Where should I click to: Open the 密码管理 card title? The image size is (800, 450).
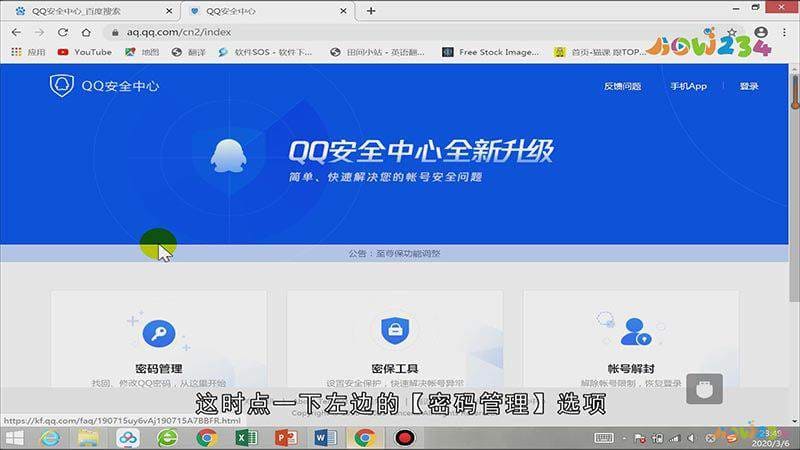(x=159, y=368)
